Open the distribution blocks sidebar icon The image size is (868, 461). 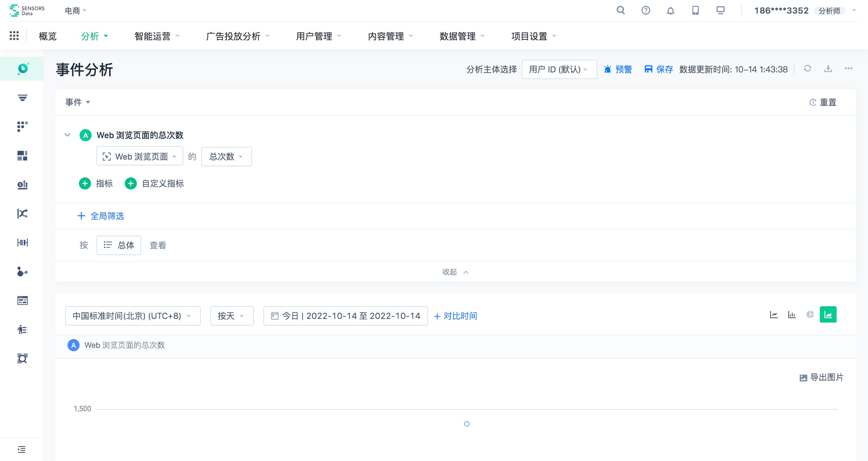(x=23, y=155)
